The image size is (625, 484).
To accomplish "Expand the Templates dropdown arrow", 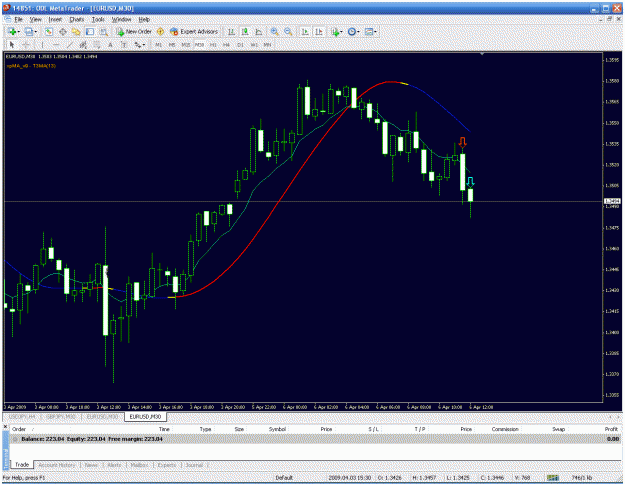I will (x=375, y=32).
